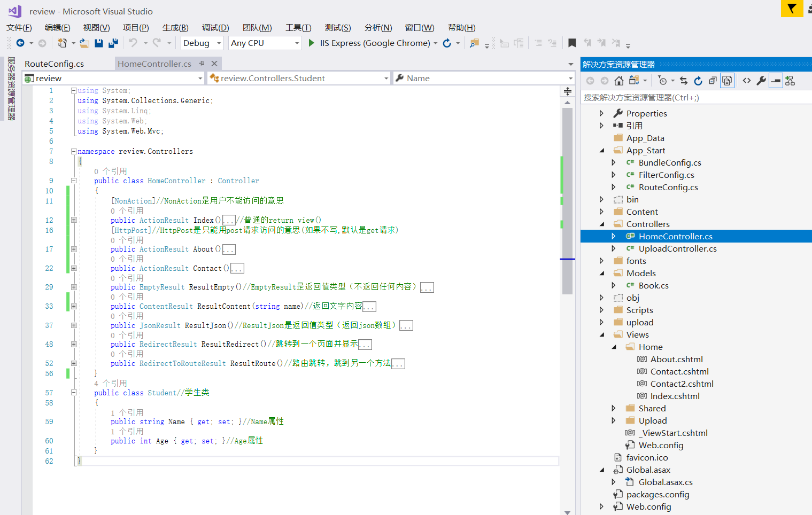Pin the HomeController.cs tab
This screenshot has width=812, height=515.
coord(202,63)
